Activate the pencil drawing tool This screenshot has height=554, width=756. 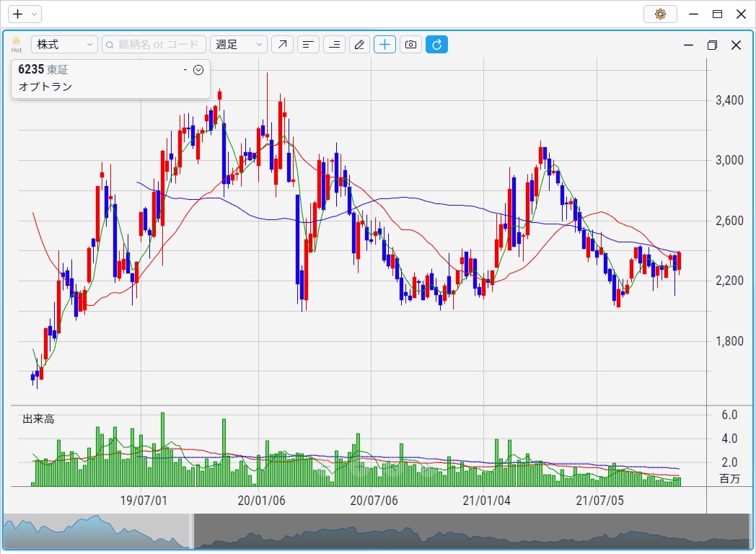[359, 44]
